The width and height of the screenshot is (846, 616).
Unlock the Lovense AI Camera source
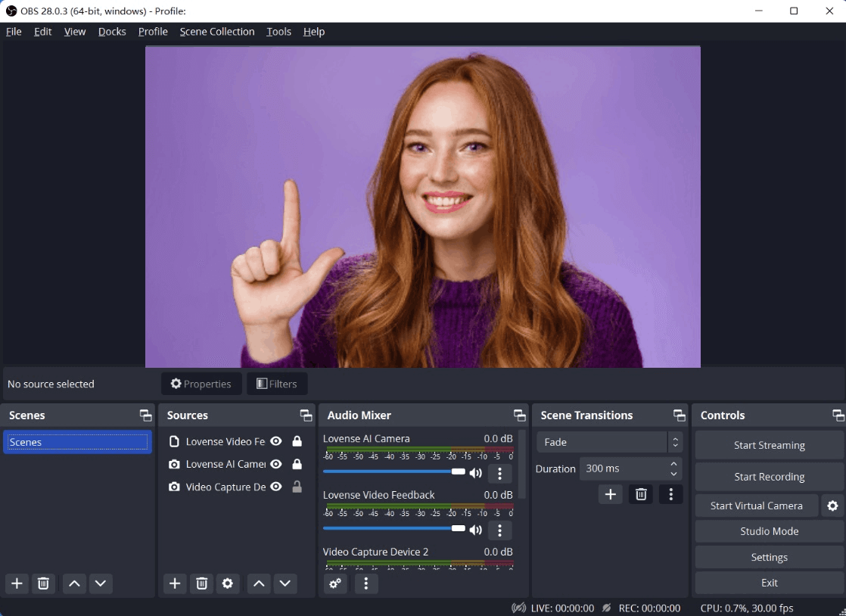(x=297, y=464)
